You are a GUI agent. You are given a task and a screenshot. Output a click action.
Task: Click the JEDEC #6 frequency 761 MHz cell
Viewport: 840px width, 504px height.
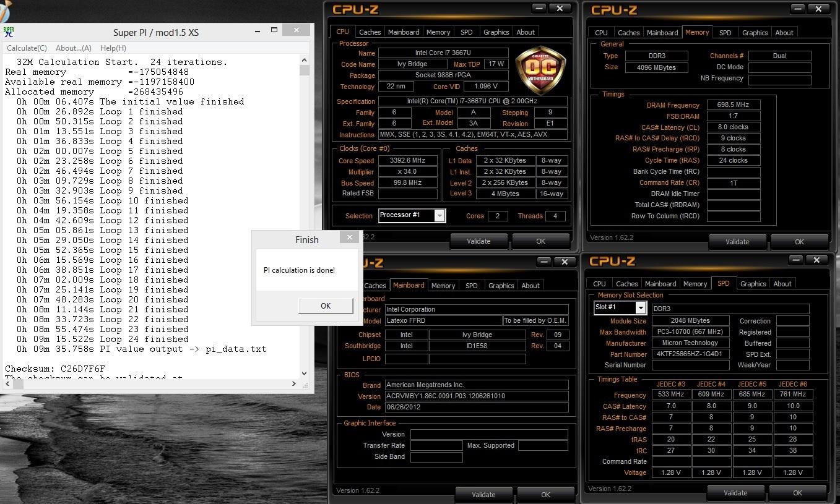(x=793, y=395)
